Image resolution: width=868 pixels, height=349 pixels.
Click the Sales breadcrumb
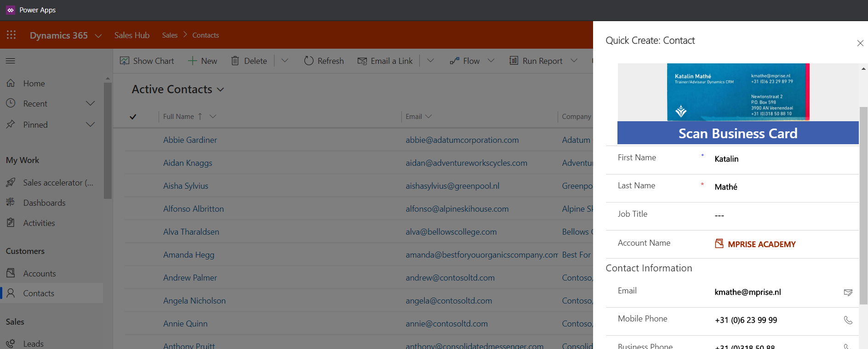pos(170,35)
